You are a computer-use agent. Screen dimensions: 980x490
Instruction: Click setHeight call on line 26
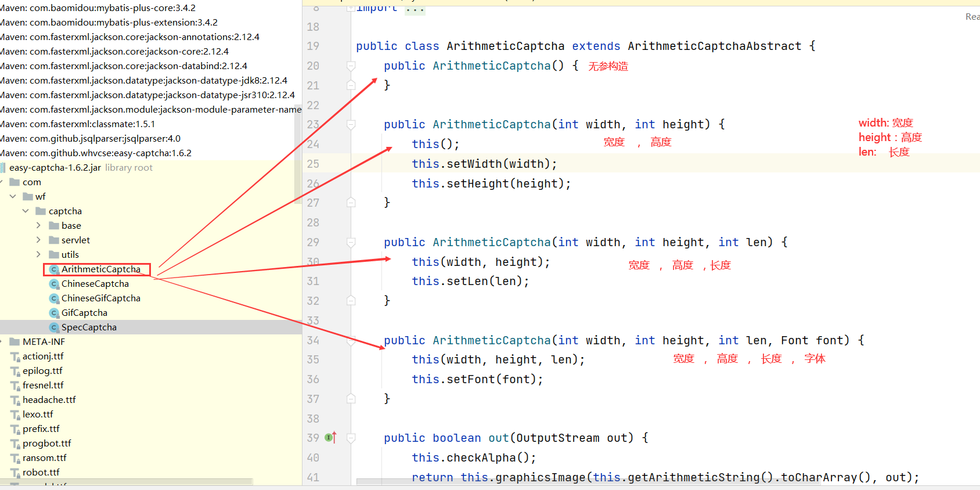pyautogui.click(x=478, y=184)
